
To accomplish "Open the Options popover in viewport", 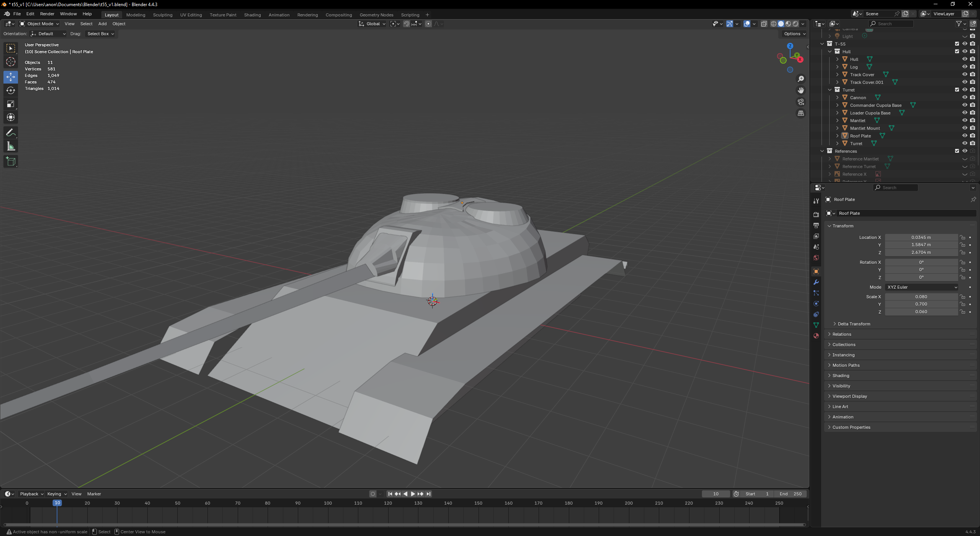I will pyautogui.click(x=794, y=34).
